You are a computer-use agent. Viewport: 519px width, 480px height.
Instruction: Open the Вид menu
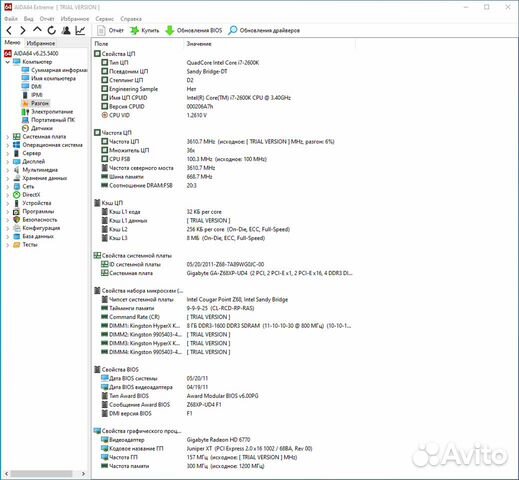28,19
